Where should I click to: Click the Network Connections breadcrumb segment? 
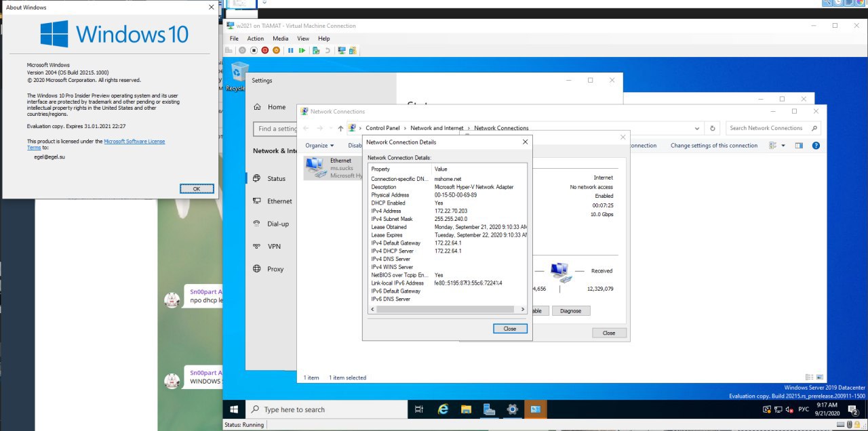point(501,128)
